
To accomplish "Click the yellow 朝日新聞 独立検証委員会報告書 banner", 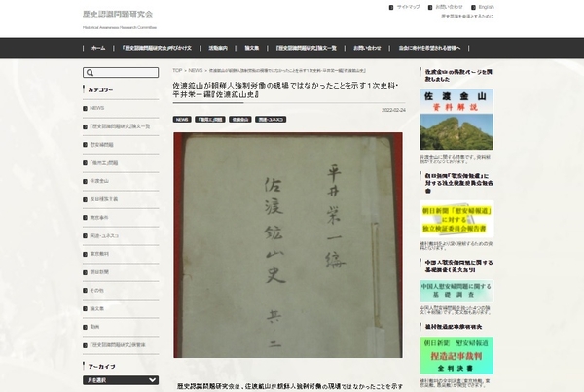I will [456, 219].
